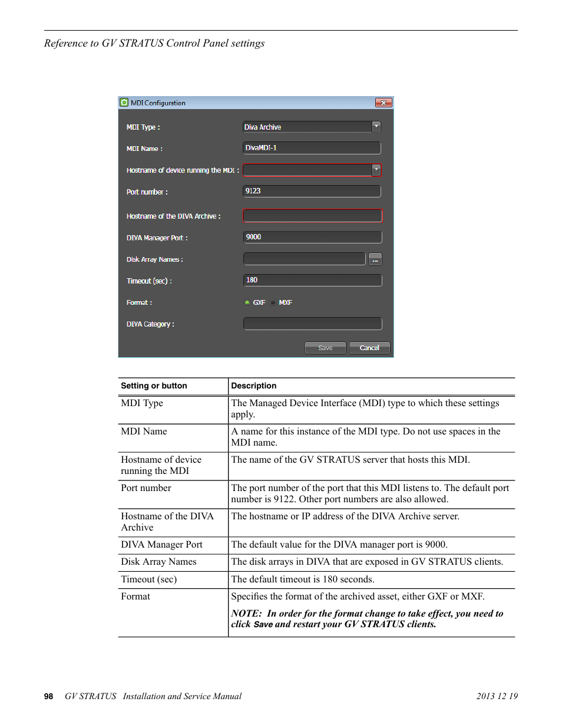Image resolution: width=562 pixels, height=728 pixels.
Task: Select the GXF format radio button
Action: click(x=247, y=302)
